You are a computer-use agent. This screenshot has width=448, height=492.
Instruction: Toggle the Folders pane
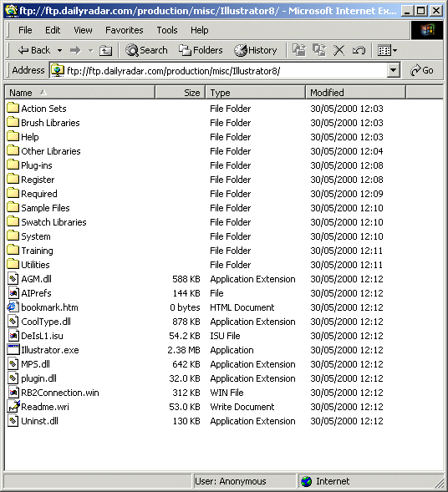[x=201, y=50]
